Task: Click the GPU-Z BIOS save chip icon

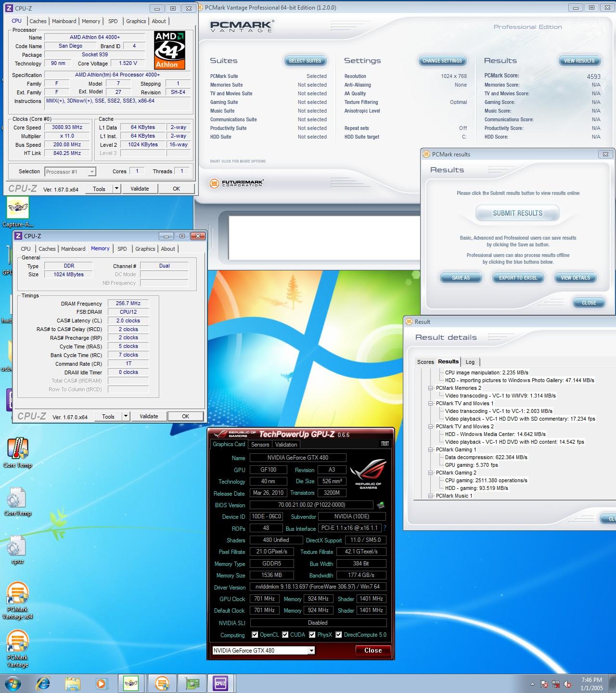Action: [381, 505]
